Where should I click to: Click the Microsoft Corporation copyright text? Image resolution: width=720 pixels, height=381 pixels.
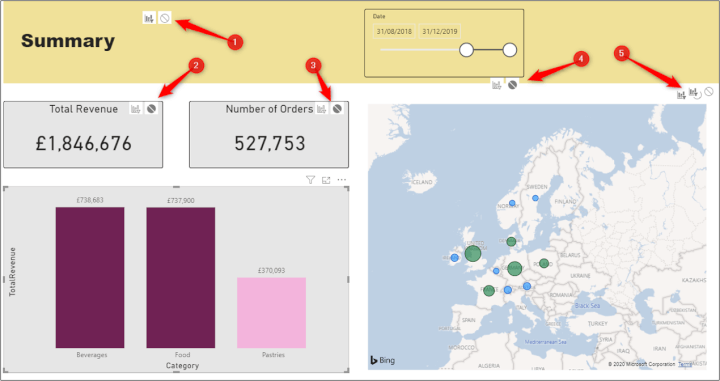(x=641, y=364)
